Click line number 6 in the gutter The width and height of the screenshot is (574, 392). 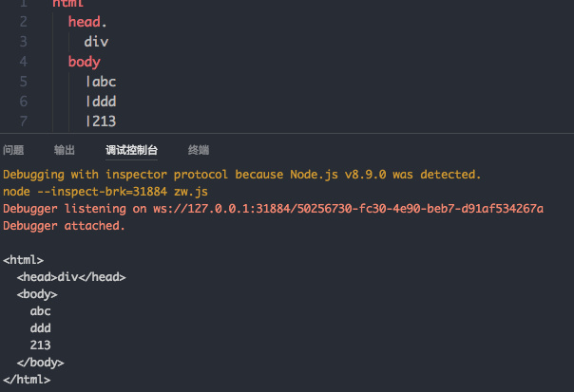tap(24, 102)
